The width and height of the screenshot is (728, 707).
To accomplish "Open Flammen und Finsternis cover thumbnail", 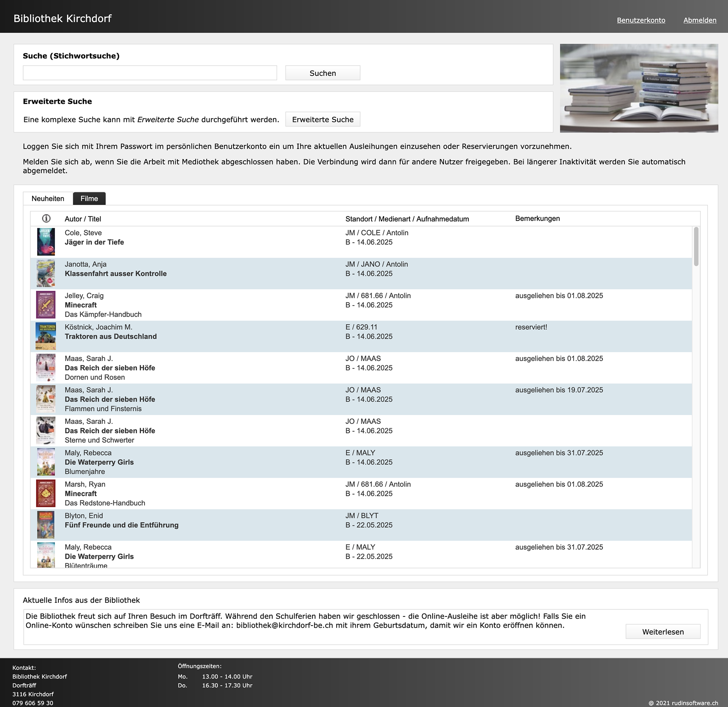I will 46,399.
